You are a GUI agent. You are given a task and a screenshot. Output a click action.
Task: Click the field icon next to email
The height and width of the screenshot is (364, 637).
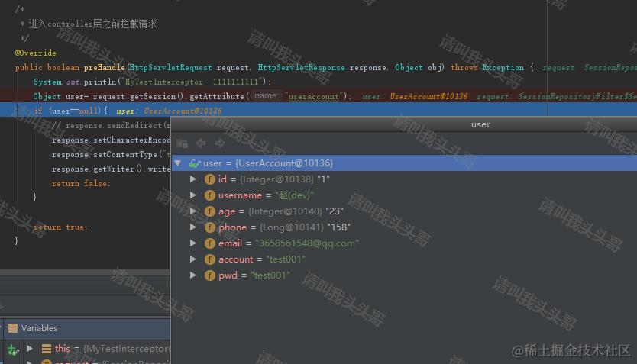tap(209, 243)
